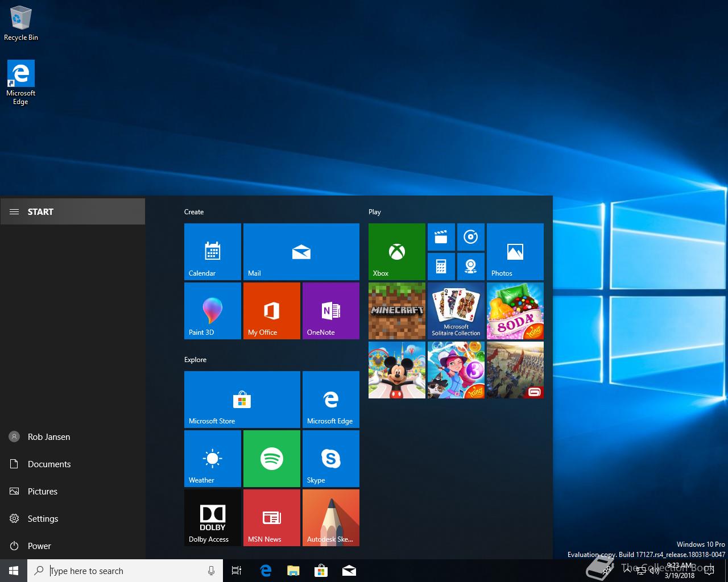Open the Skype tile

pos(331,459)
